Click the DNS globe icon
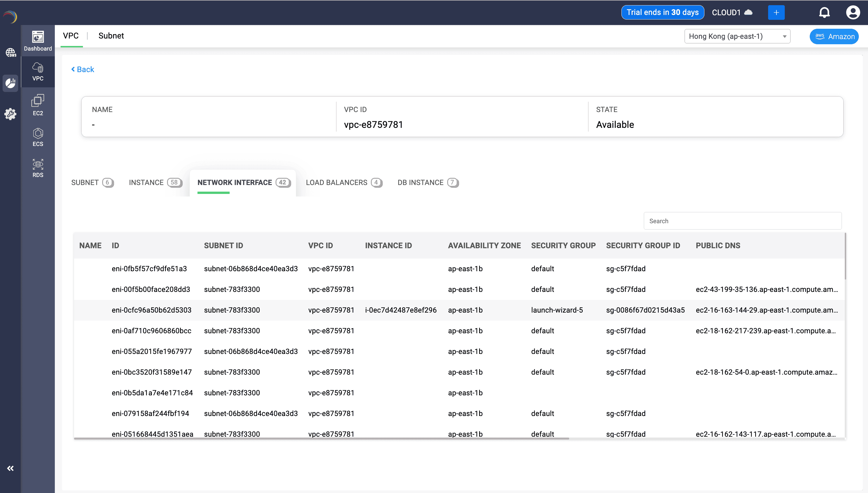The width and height of the screenshot is (868, 493). [x=11, y=53]
